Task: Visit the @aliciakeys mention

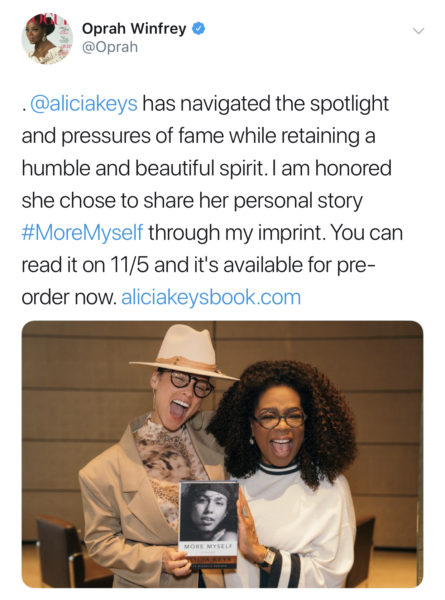Action: tap(83, 103)
